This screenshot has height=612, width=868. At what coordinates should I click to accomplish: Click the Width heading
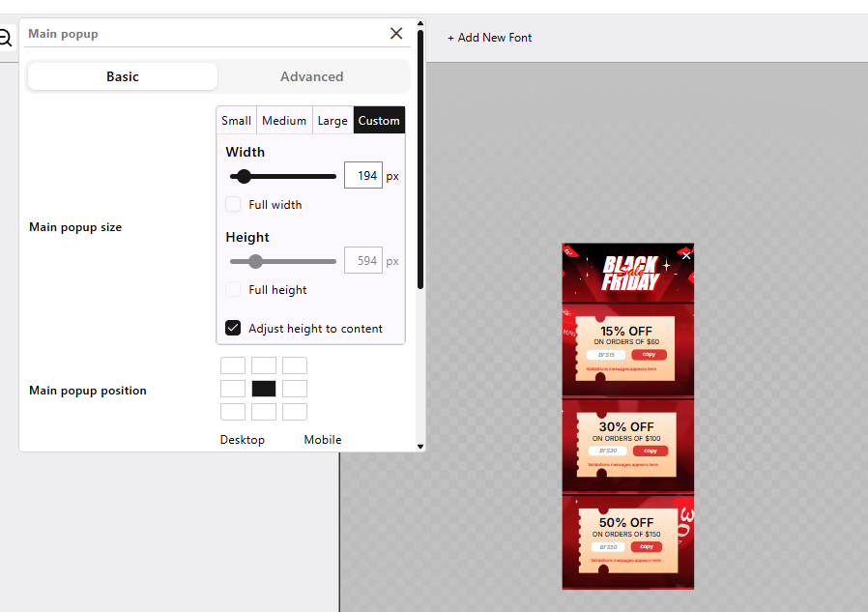(245, 152)
